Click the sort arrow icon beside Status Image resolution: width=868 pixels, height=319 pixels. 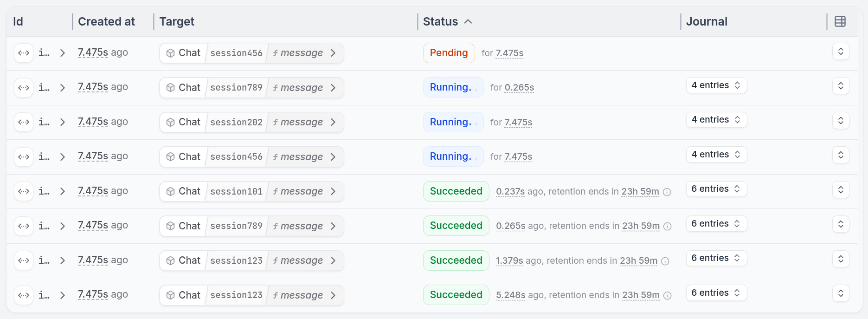(x=468, y=21)
